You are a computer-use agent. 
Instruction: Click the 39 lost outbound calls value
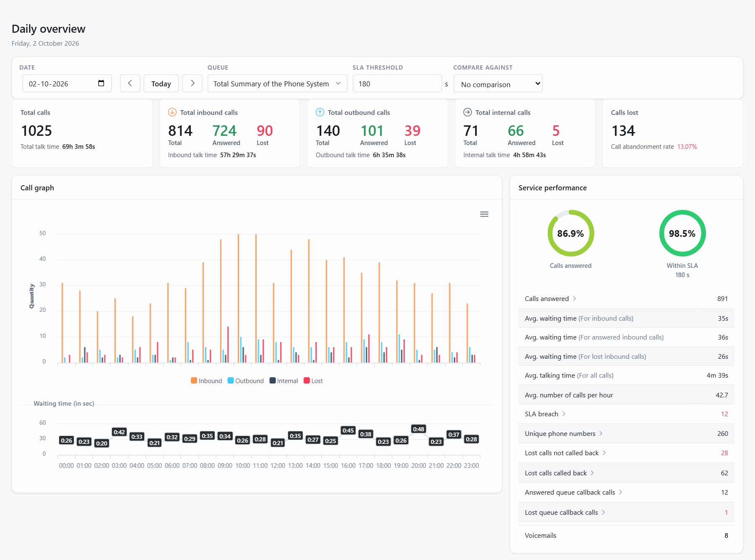[x=412, y=131]
